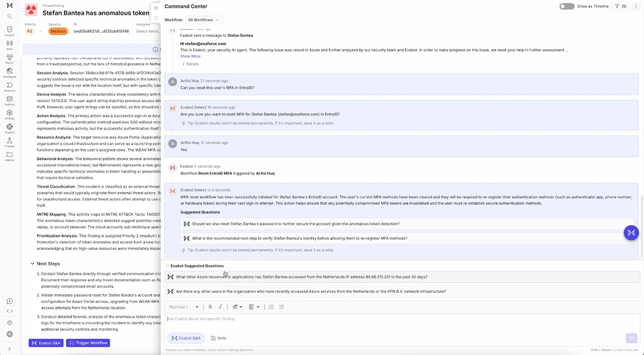Open the Insights section in sidebar

(10, 30)
